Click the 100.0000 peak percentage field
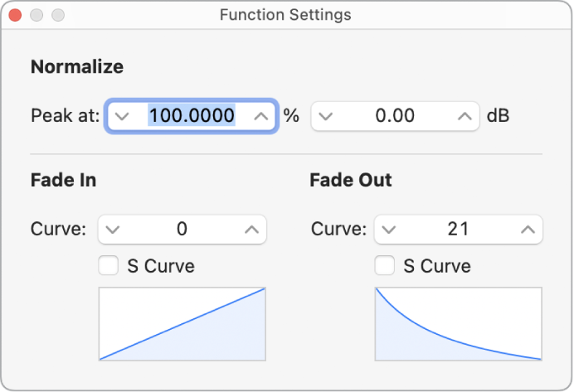Viewport: 574px width, 392px height. 191,116
